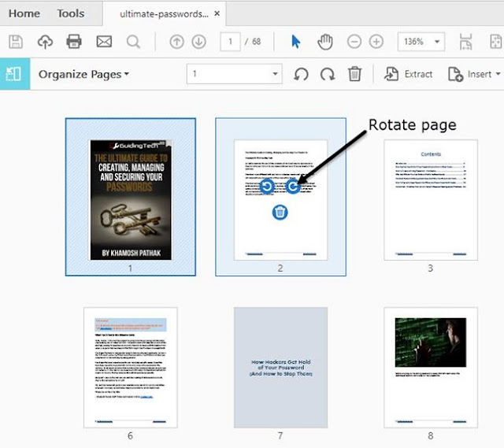Send file by email envelope icon
This screenshot has width=504, height=448.
pyautogui.click(x=104, y=42)
